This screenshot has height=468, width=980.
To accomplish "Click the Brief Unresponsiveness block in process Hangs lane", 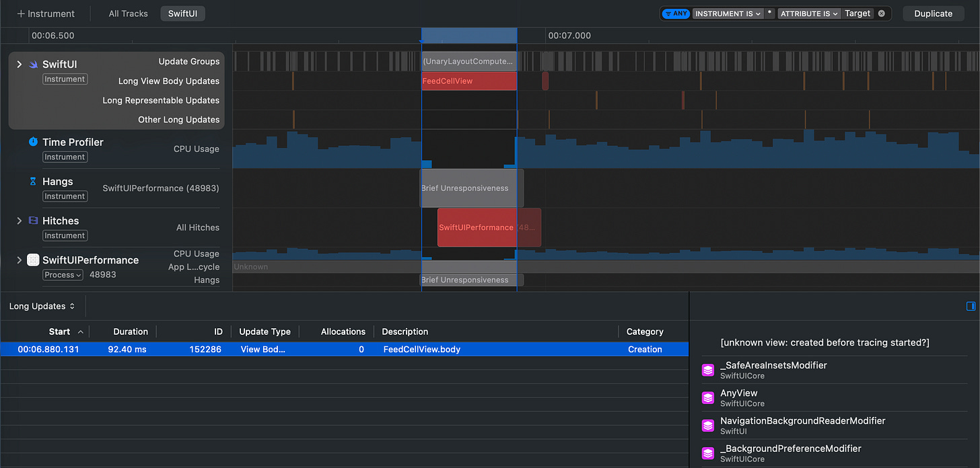I will [x=471, y=280].
